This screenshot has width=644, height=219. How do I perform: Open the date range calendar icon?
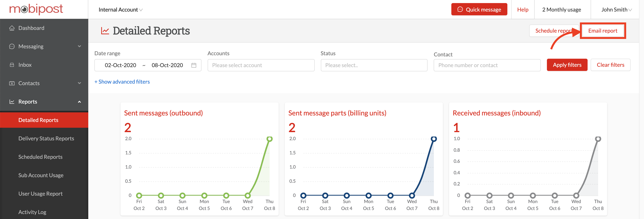pos(194,65)
